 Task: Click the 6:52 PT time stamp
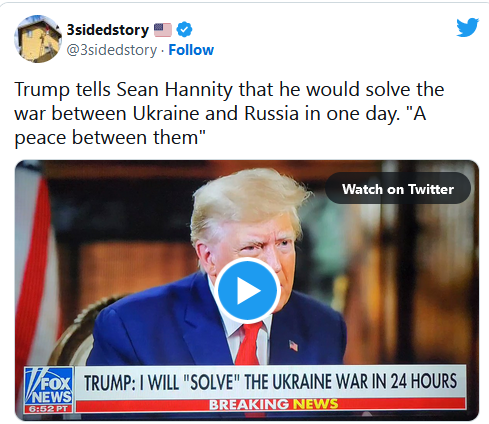click(48, 409)
